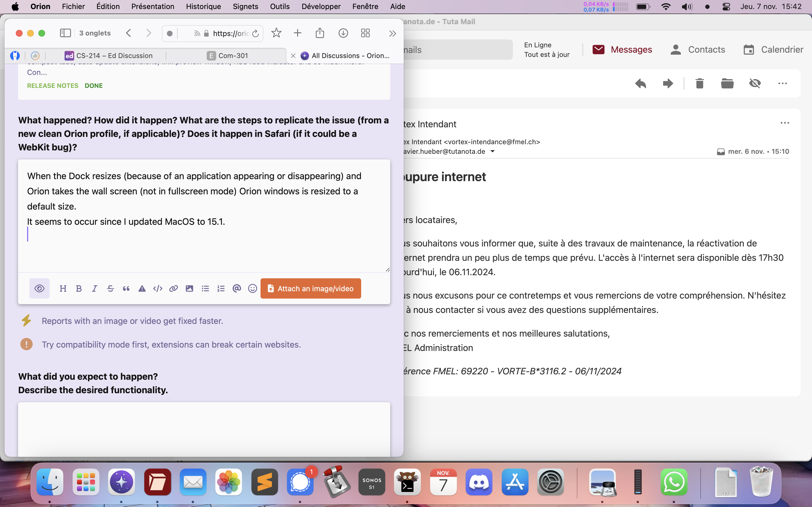Click the desired functionality text area
The image size is (812, 507).
[204, 429]
